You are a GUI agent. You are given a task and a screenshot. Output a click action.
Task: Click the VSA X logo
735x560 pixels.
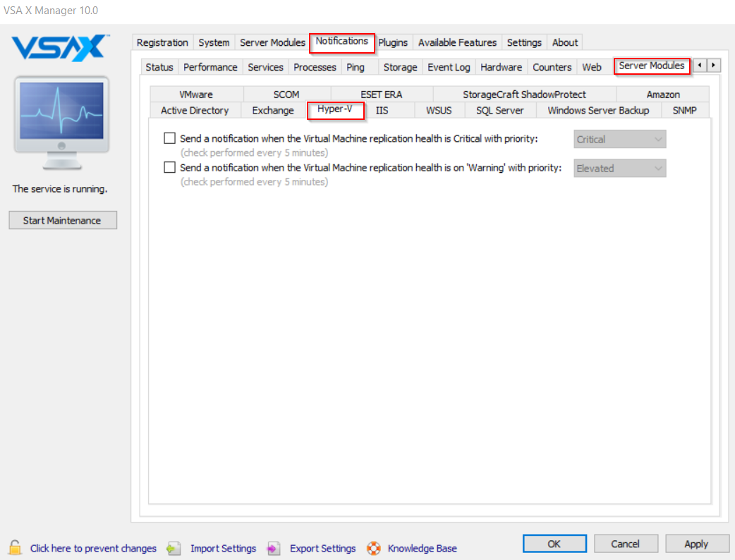coord(61,48)
